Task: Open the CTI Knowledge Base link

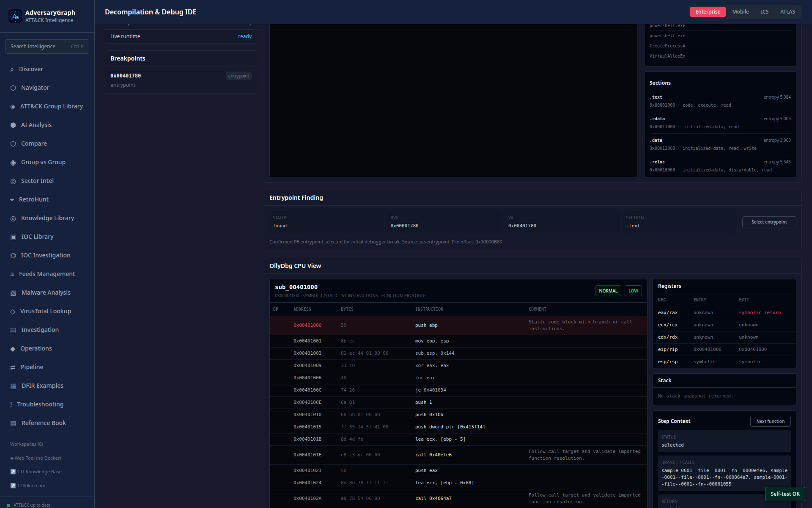Action: (x=36, y=472)
